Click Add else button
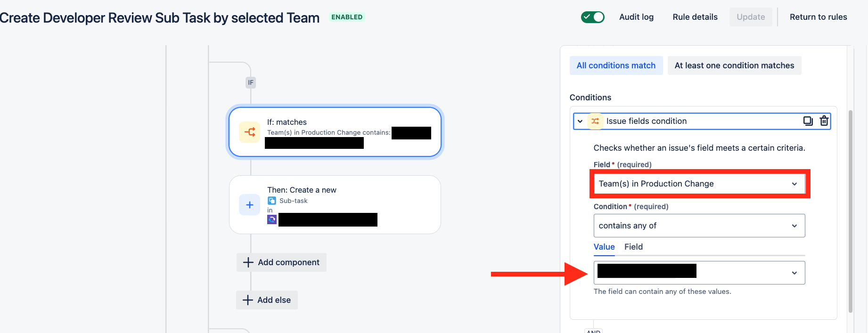Viewport: 868px width, 333px height. click(x=267, y=300)
